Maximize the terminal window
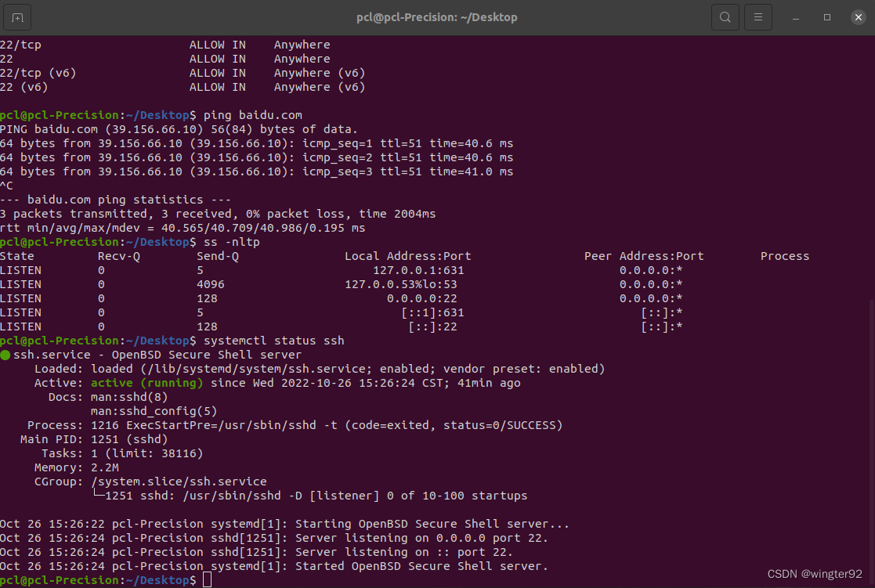Viewport: 875px width, 588px height. tap(826, 16)
